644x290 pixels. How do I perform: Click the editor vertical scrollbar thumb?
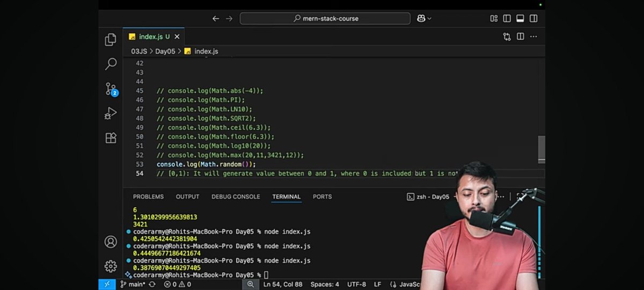tap(541, 148)
